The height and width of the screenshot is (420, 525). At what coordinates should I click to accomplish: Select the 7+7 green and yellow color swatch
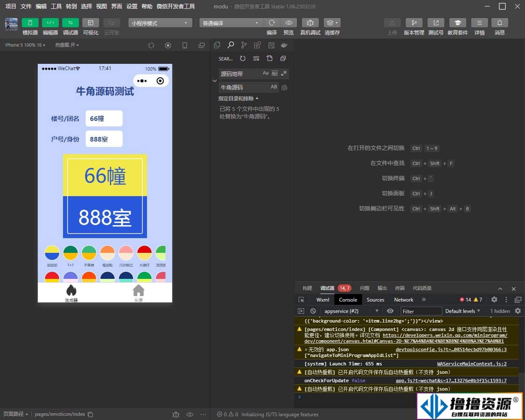[x=71, y=253]
